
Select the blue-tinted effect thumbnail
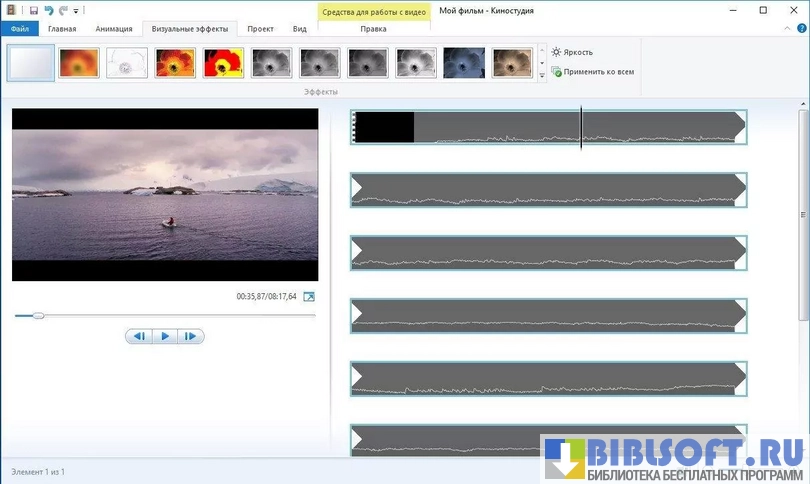[x=464, y=63]
